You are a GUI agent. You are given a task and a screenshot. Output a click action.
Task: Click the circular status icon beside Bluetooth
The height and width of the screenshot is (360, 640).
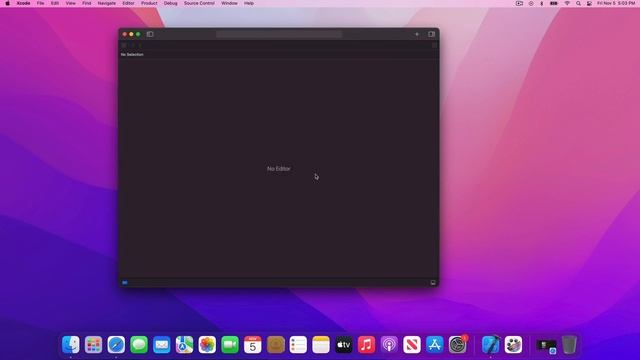(x=531, y=3)
